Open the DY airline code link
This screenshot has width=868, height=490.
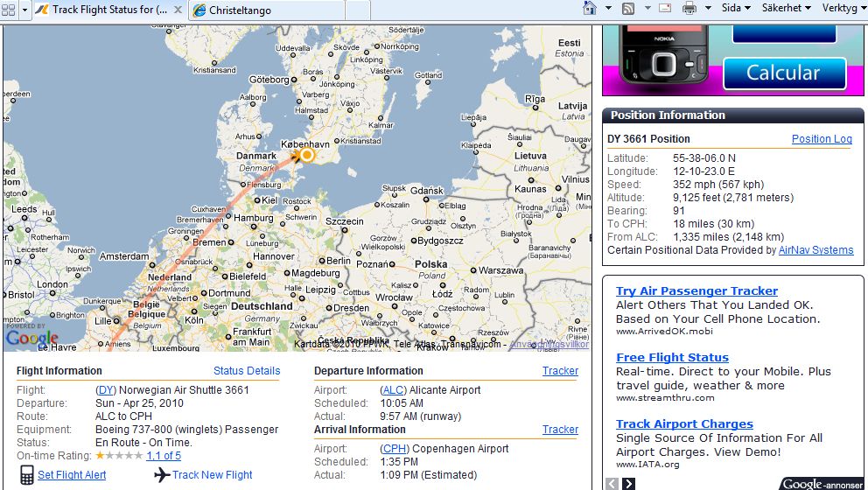coord(106,390)
